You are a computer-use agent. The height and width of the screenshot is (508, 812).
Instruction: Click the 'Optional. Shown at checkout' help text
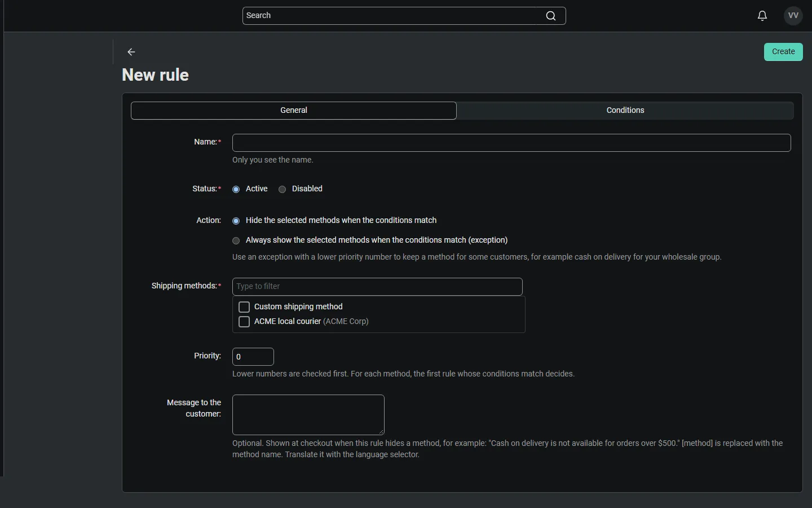pyautogui.click(x=507, y=449)
